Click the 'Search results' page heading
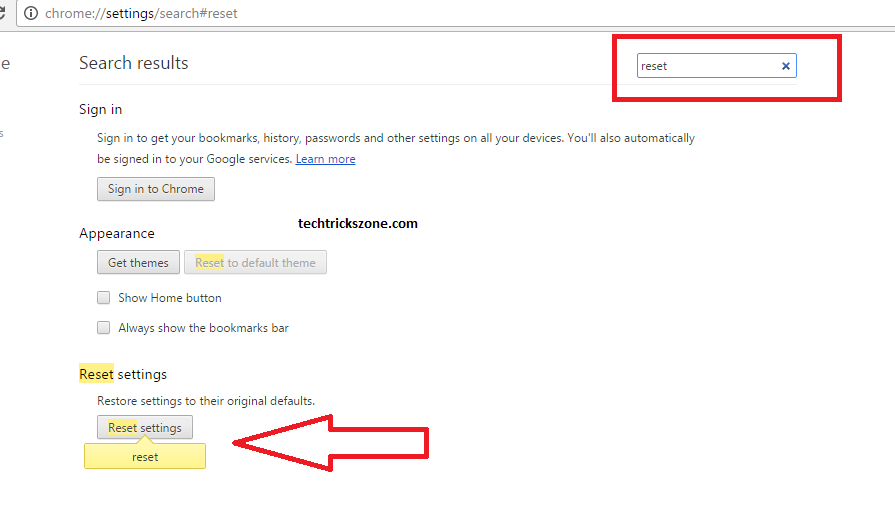This screenshot has width=895, height=525. (134, 63)
